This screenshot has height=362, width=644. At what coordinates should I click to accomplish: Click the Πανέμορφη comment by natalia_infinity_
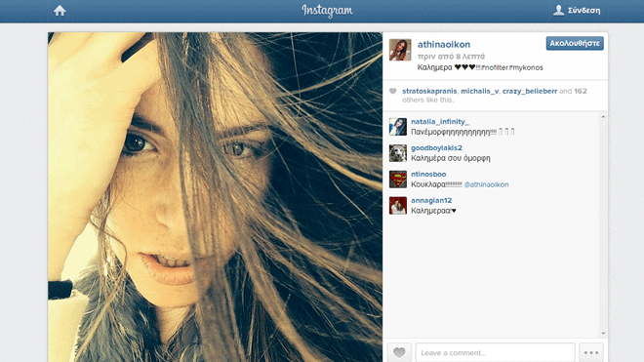tap(463, 132)
